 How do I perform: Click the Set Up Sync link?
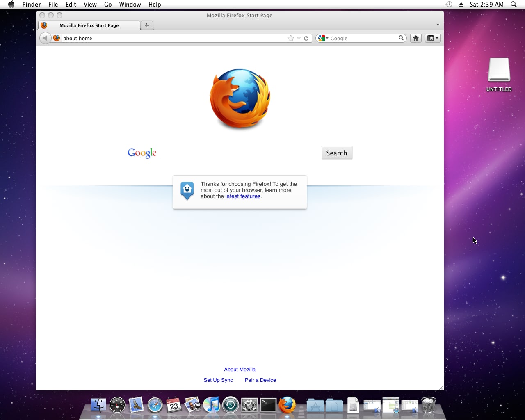(218, 380)
